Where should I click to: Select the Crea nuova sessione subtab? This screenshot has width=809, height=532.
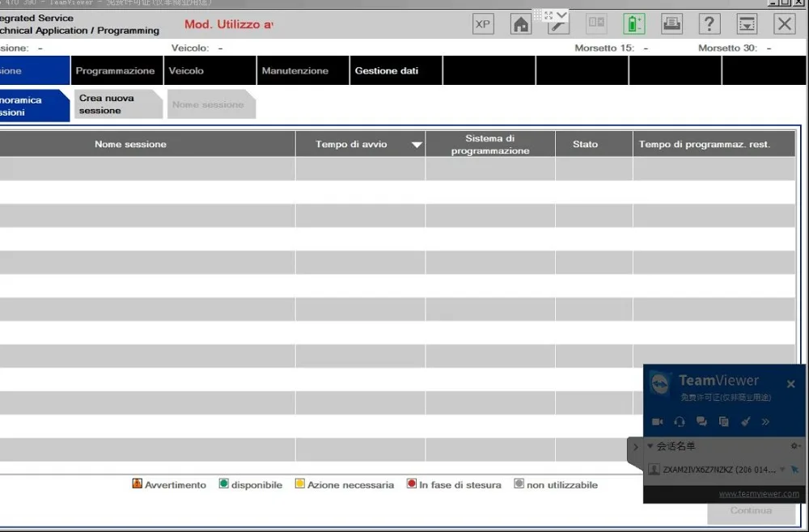click(118, 104)
